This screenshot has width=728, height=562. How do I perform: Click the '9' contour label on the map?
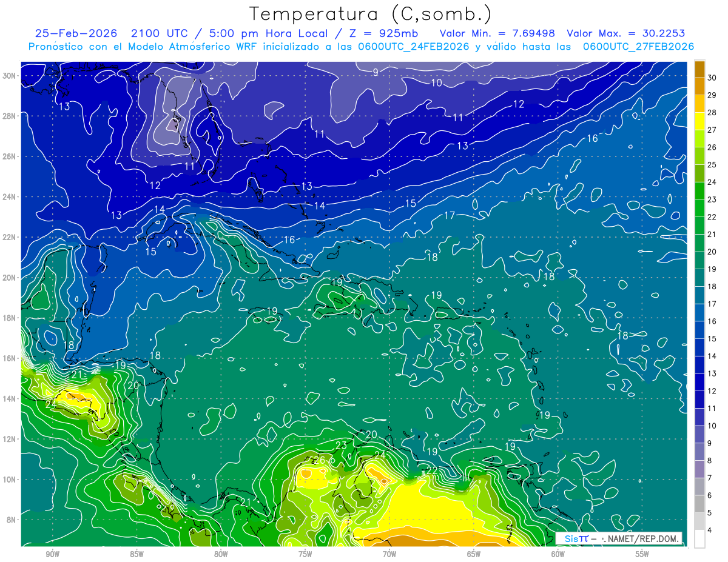(376, 72)
